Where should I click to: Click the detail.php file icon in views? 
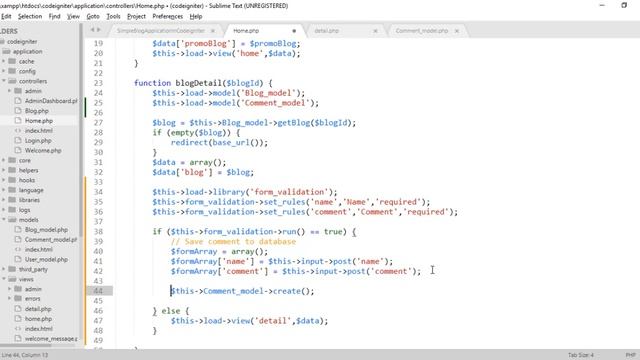tap(18, 309)
